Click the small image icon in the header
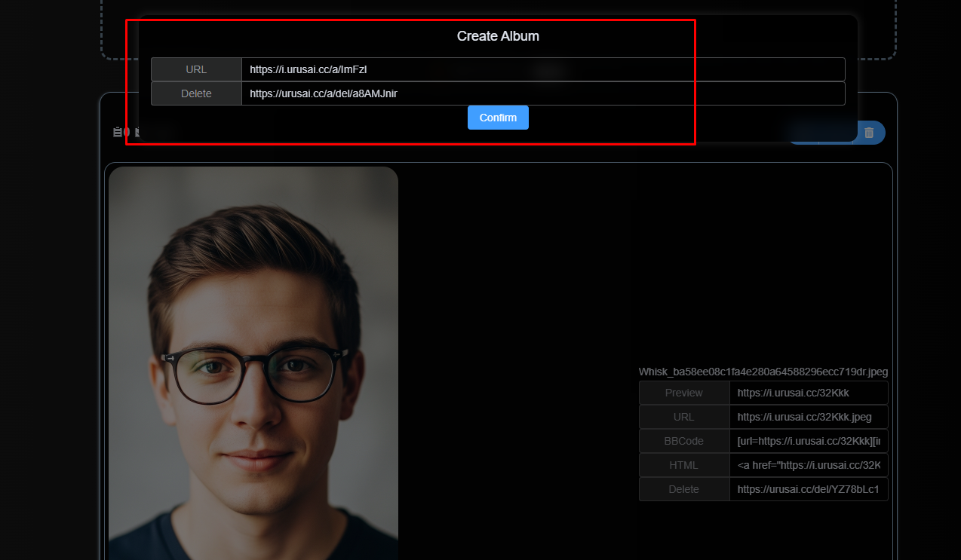Image resolution: width=961 pixels, height=560 pixels. coord(137,132)
